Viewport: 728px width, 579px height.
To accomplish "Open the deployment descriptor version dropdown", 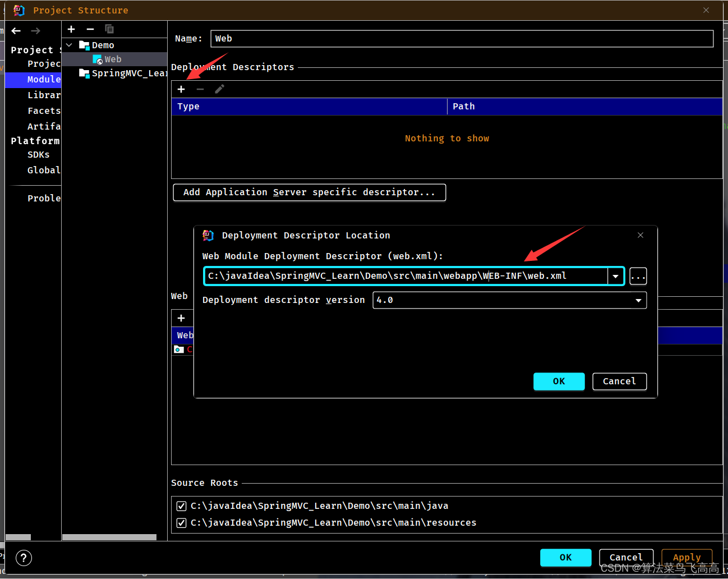I will [x=638, y=300].
